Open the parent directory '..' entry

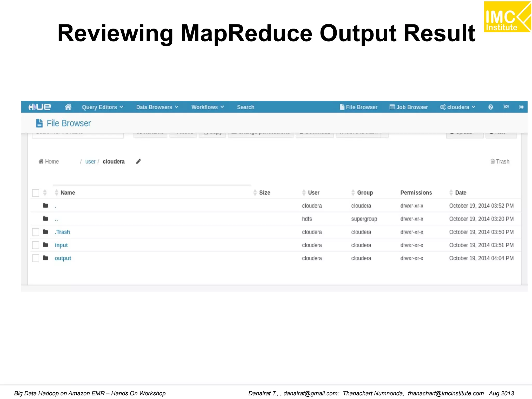tap(56, 220)
